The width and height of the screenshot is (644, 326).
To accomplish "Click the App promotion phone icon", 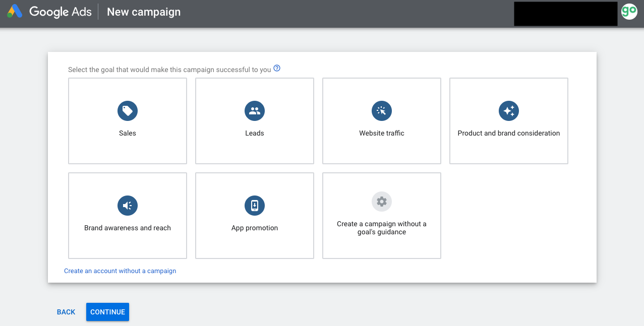I will [255, 206].
